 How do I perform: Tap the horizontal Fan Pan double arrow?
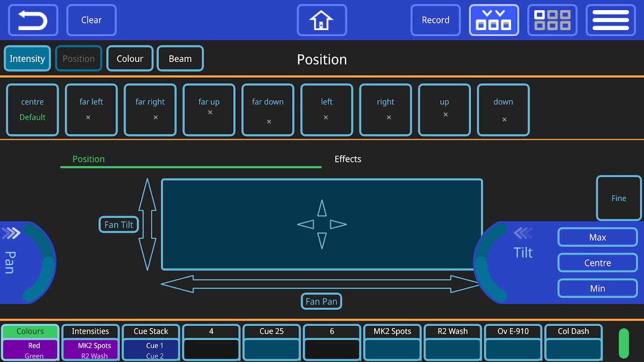[322, 284]
